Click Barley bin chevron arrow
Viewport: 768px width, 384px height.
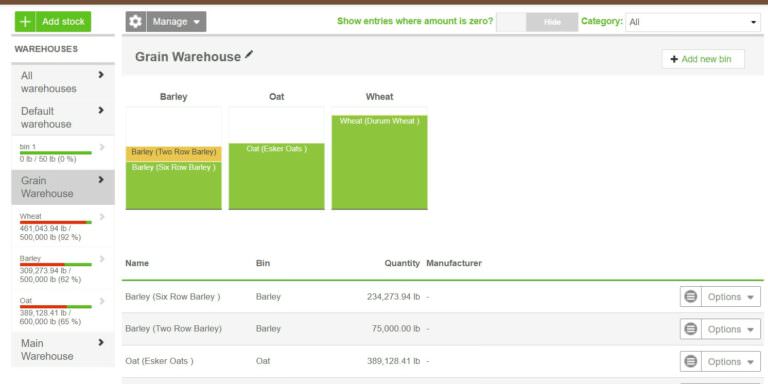tap(102, 259)
